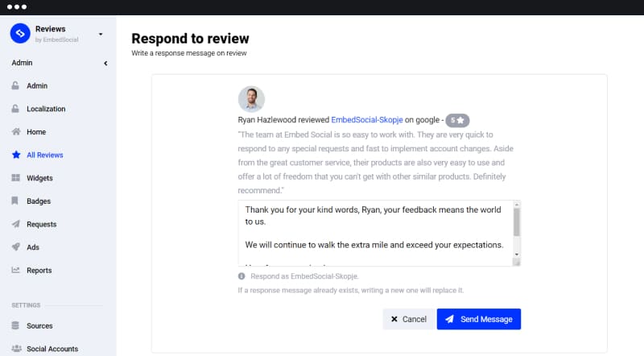Collapse the Admin sidebar section chevron
This screenshot has height=356, width=644.
coord(105,64)
